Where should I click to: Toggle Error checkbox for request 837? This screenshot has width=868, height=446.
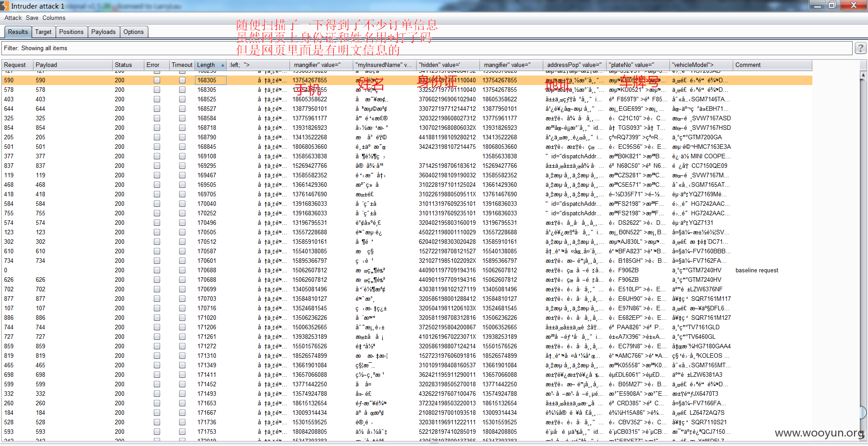(x=157, y=166)
